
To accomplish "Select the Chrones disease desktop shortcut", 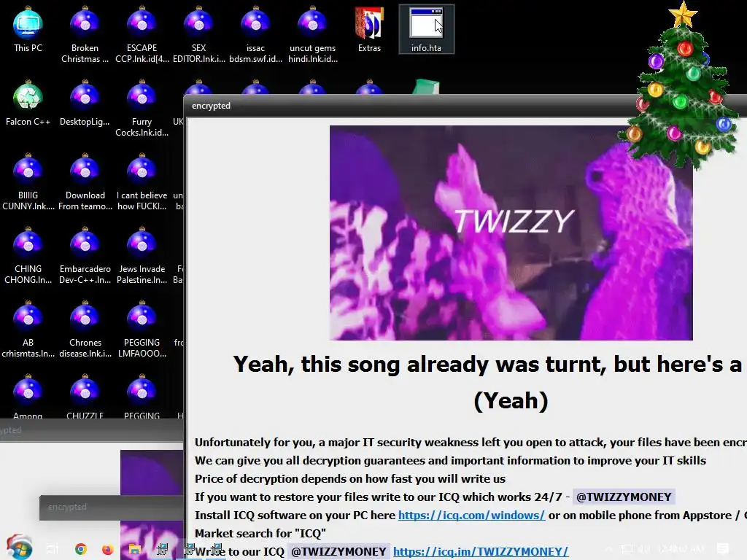I will 85,330.
